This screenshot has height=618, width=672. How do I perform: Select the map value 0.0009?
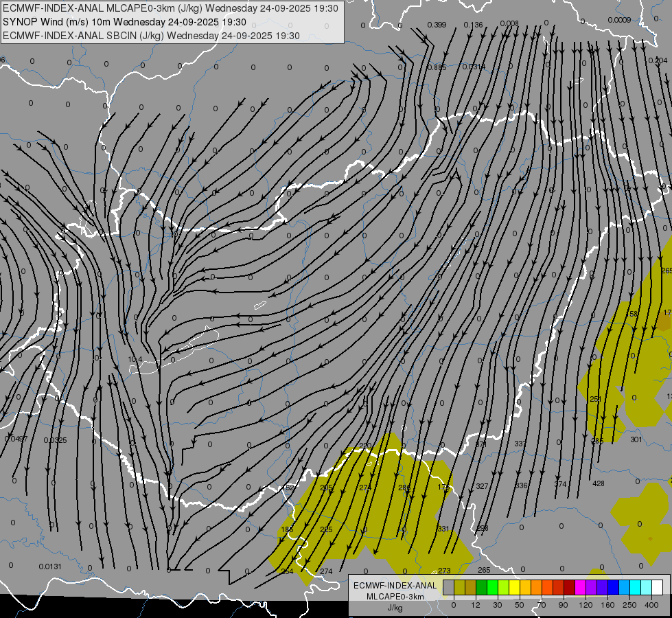click(x=619, y=20)
